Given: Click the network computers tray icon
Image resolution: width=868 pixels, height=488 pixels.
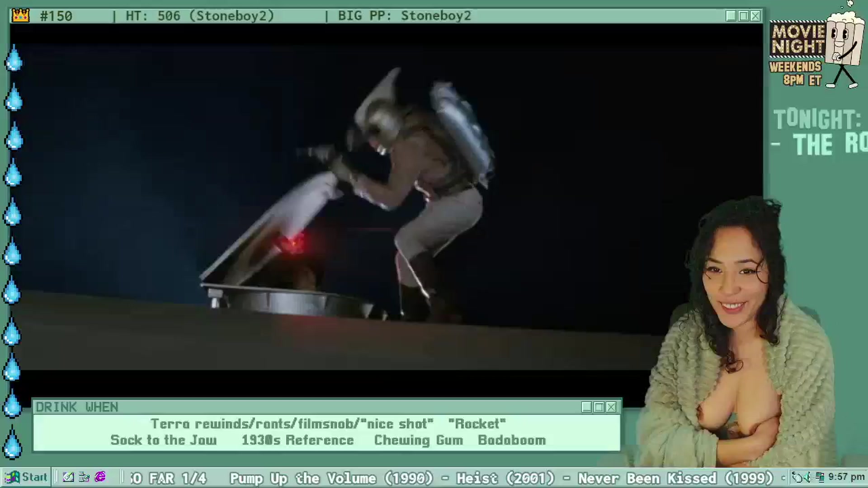Looking at the screenshot, I should pyautogui.click(x=820, y=477).
